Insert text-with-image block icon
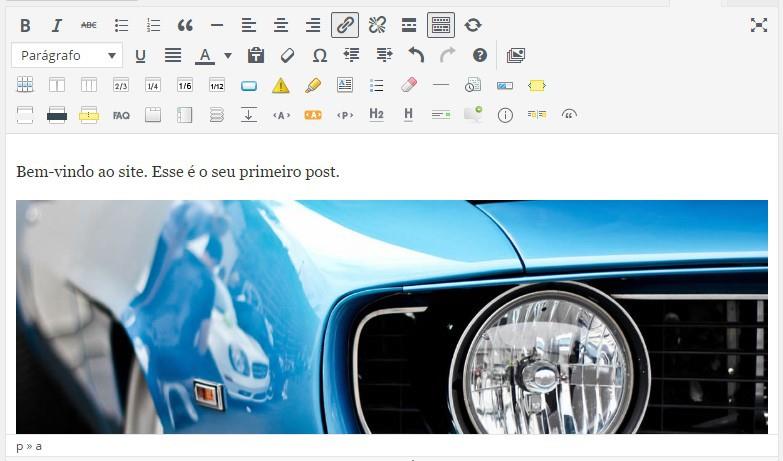Image resolution: width=783 pixels, height=461 pixels. tap(345, 85)
